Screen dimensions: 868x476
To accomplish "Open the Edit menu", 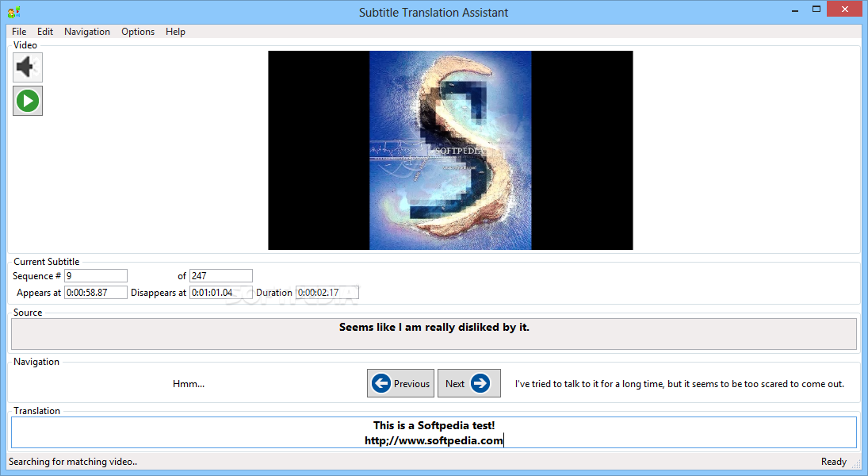I will [x=45, y=32].
